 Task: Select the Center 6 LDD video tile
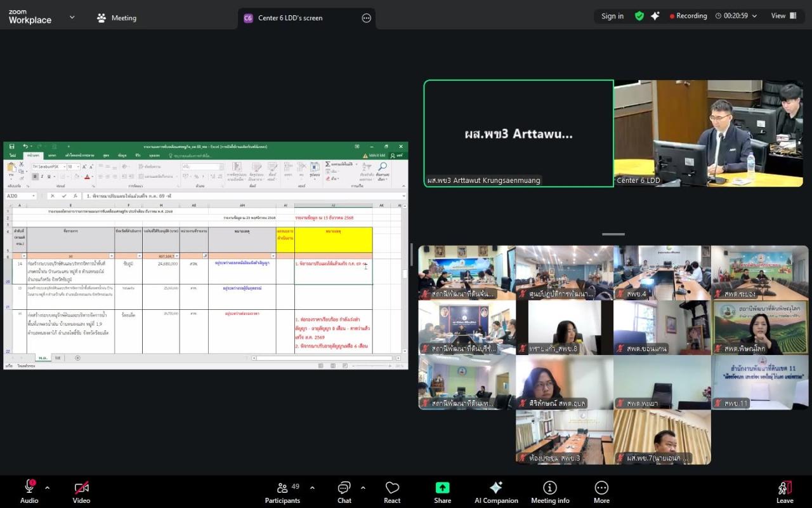(708, 133)
